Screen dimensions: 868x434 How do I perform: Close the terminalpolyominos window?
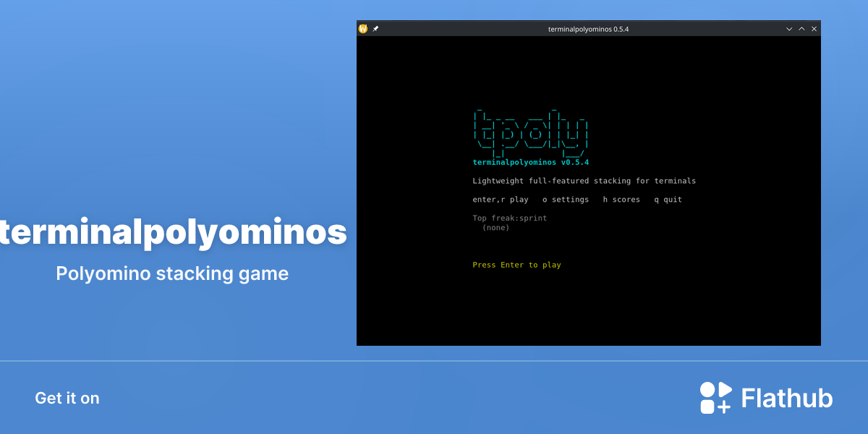814,29
